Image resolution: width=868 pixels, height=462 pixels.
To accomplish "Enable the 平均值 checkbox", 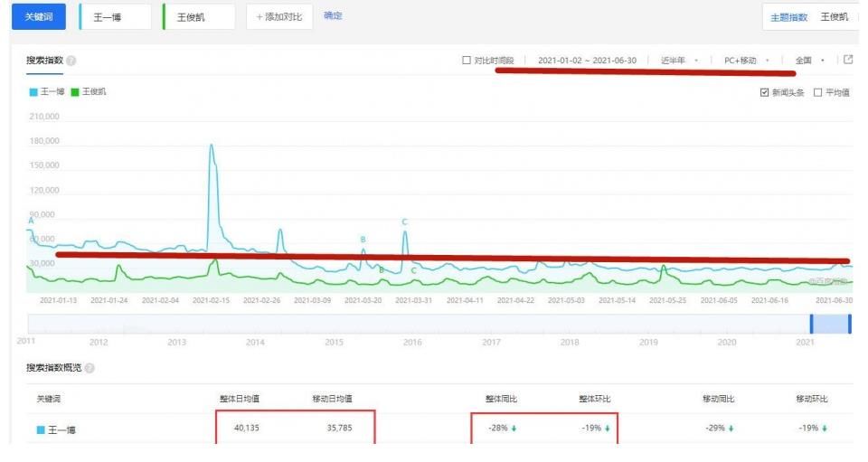I will [817, 92].
